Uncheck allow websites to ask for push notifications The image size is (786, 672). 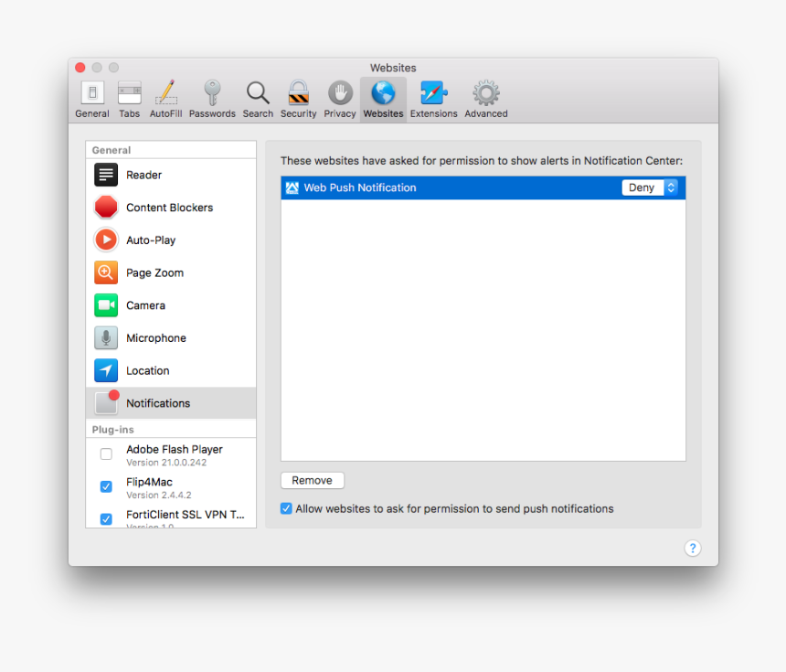tap(286, 507)
